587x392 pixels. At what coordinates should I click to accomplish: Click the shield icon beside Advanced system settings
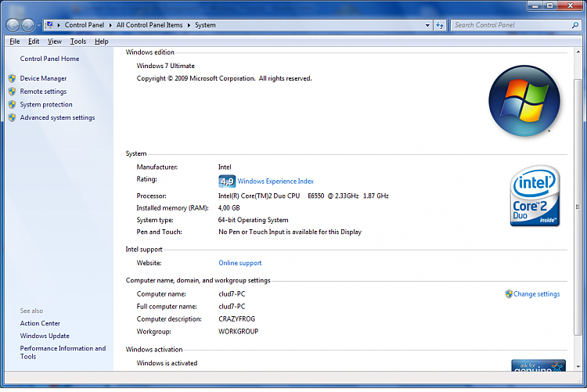click(12, 117)
